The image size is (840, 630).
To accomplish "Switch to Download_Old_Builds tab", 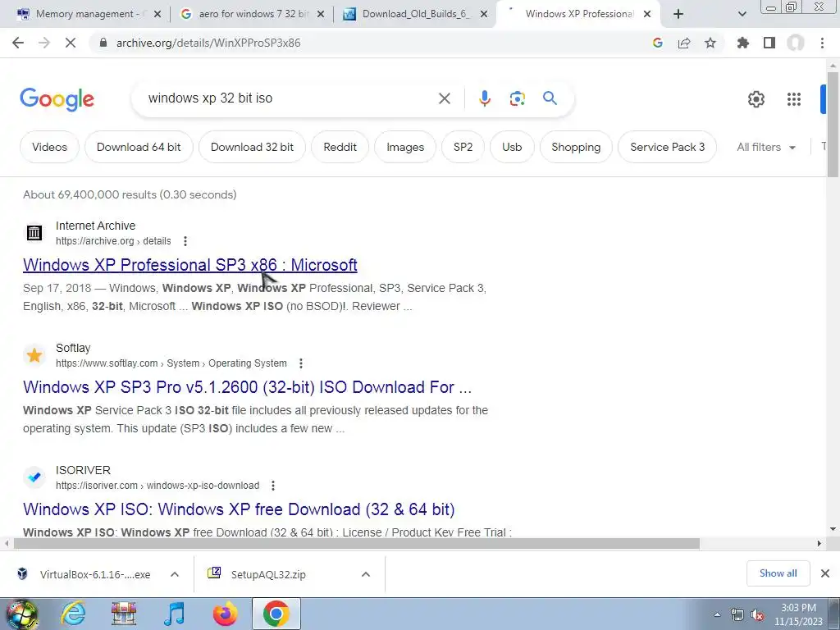I will [x=414, y=14].
